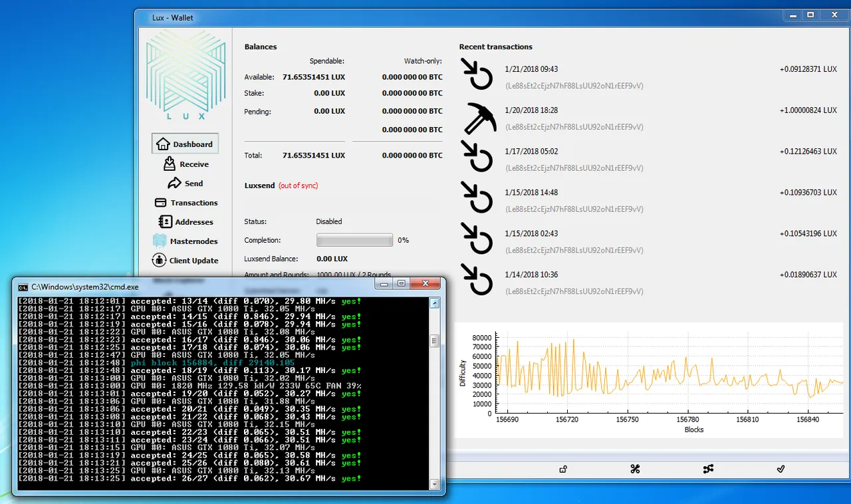Minimize the cmd.exe window

(x=384, y=284)
